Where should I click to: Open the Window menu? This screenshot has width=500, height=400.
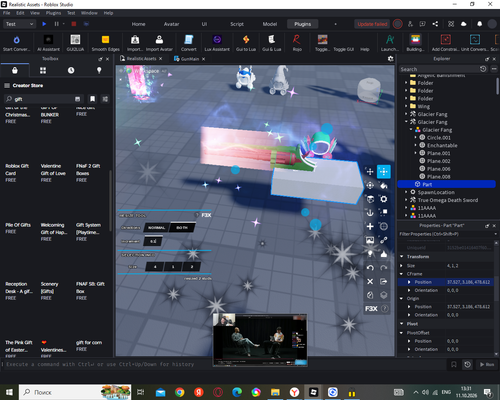pos(89,13)
